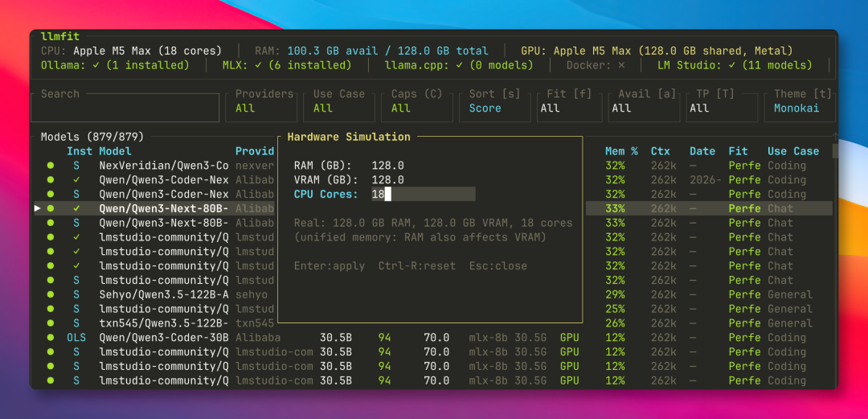Click the × mark next to Docker
The width and height of the screenshot is (868, 419).
(621, 65)
